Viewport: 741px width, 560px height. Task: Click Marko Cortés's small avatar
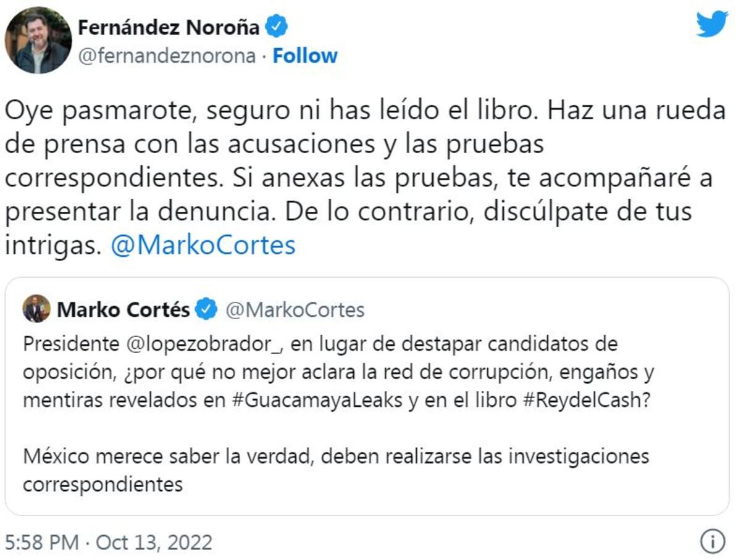coord(36,309)
